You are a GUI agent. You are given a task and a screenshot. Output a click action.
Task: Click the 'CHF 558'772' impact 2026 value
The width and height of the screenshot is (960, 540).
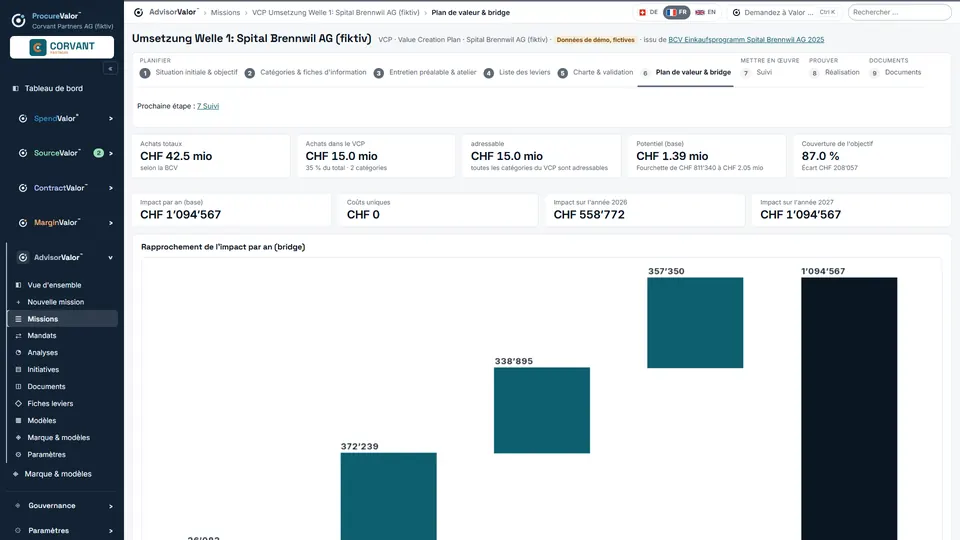point(589,214)
